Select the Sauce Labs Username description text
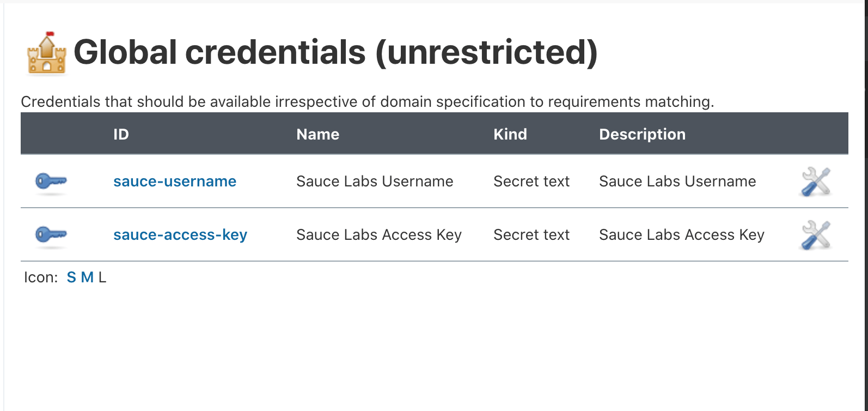 click(677, 182)
